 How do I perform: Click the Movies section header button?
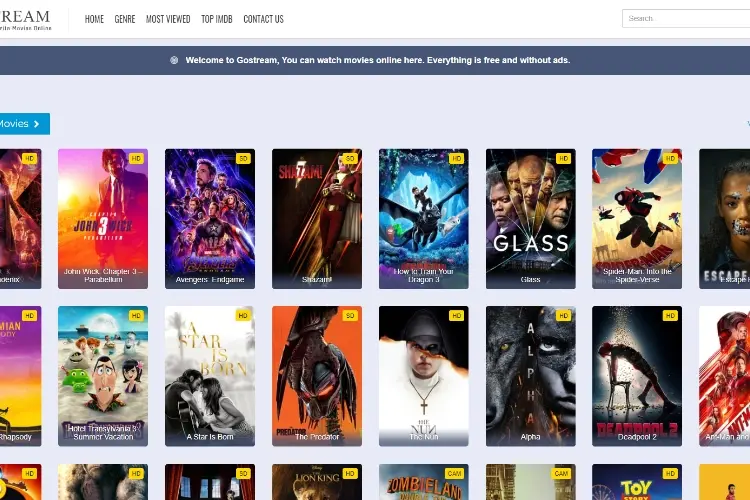[25, 124]
